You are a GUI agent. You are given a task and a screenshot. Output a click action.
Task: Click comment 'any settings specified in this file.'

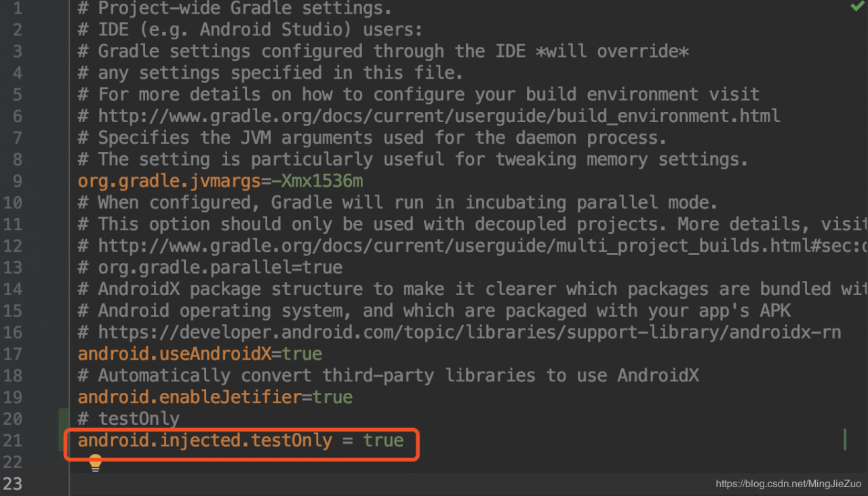(271, 73)
